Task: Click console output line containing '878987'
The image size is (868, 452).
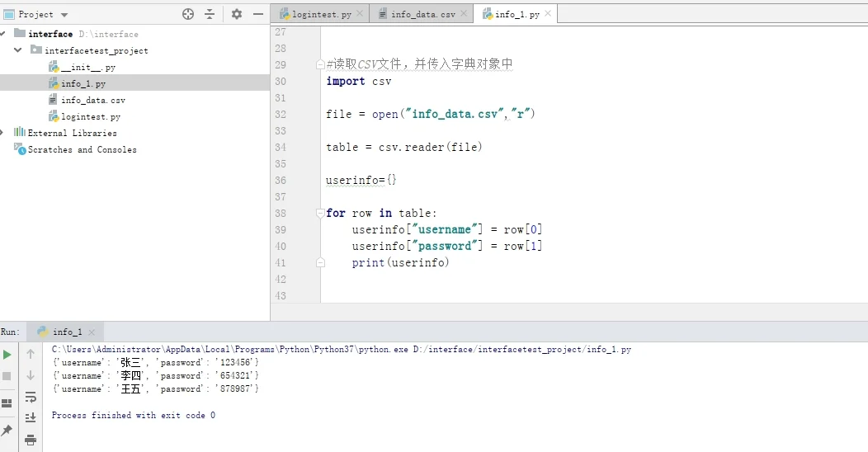Action: (156, 389)
